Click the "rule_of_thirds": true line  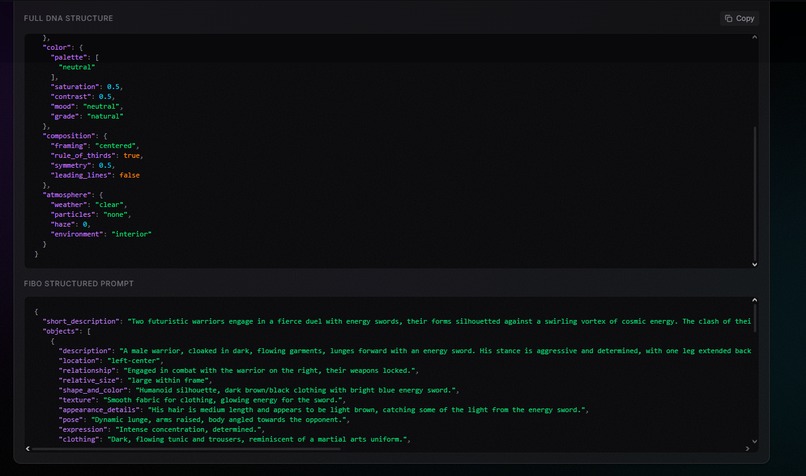click(97, 155)
